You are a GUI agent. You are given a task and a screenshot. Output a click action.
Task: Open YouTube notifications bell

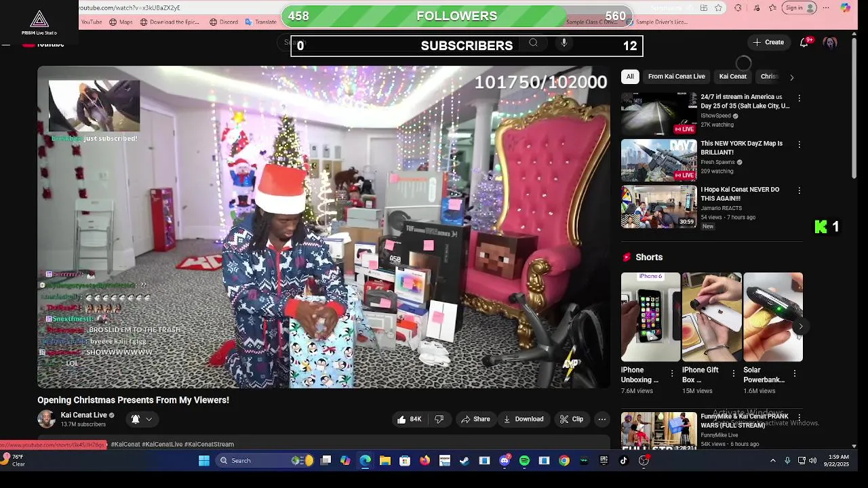coord(804,42)
